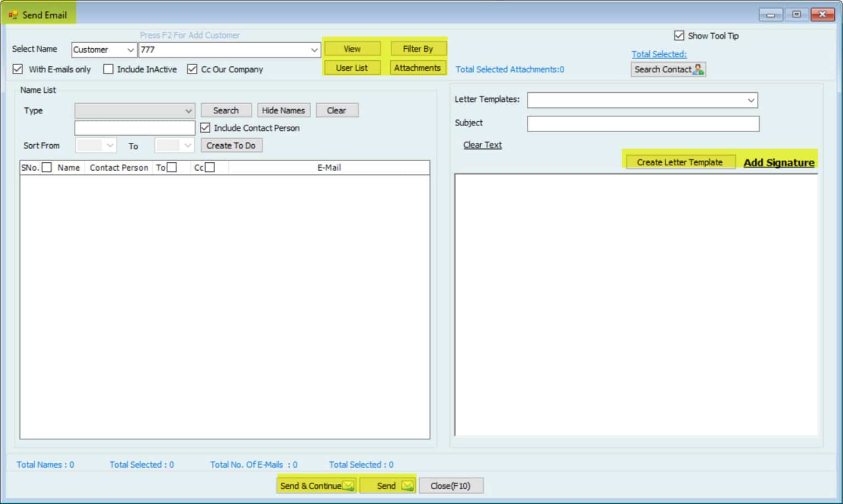Open the Customer type dropdown
843x504 pixels.
(x=131, y=50)
